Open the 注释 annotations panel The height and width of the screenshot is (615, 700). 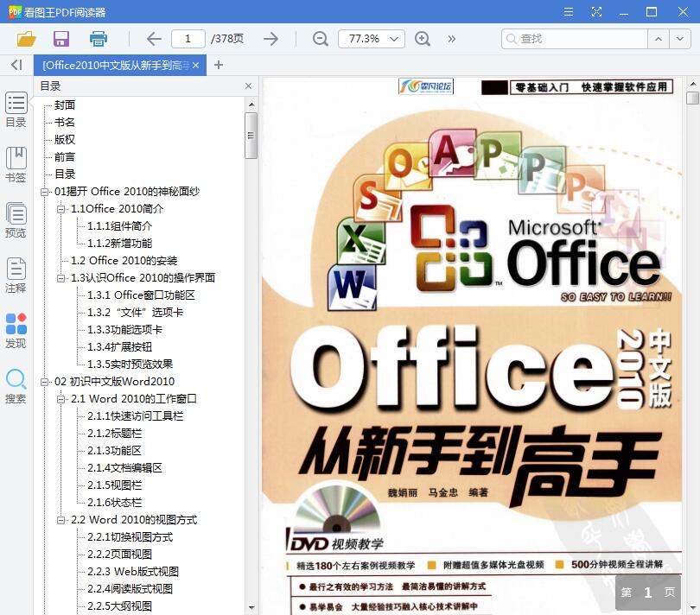pos(16,276)
